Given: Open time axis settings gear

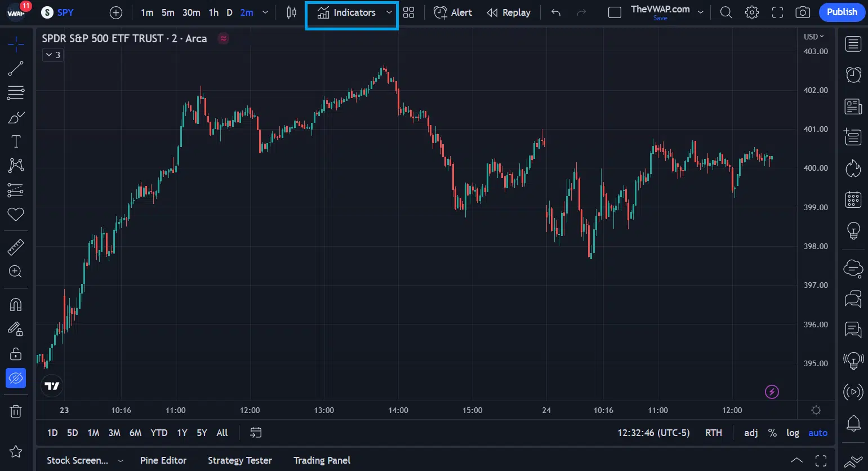Looking at the screenshot, I should tap(816, 410).
